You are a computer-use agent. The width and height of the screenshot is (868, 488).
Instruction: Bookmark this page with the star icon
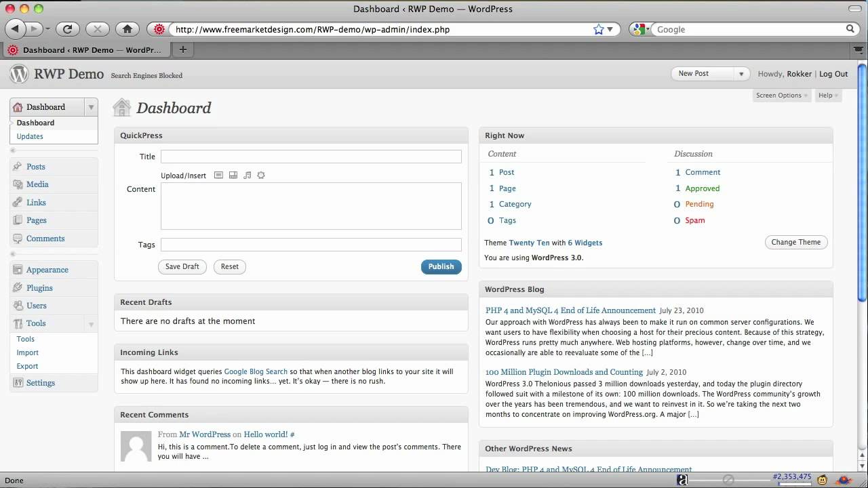[598, 29]
